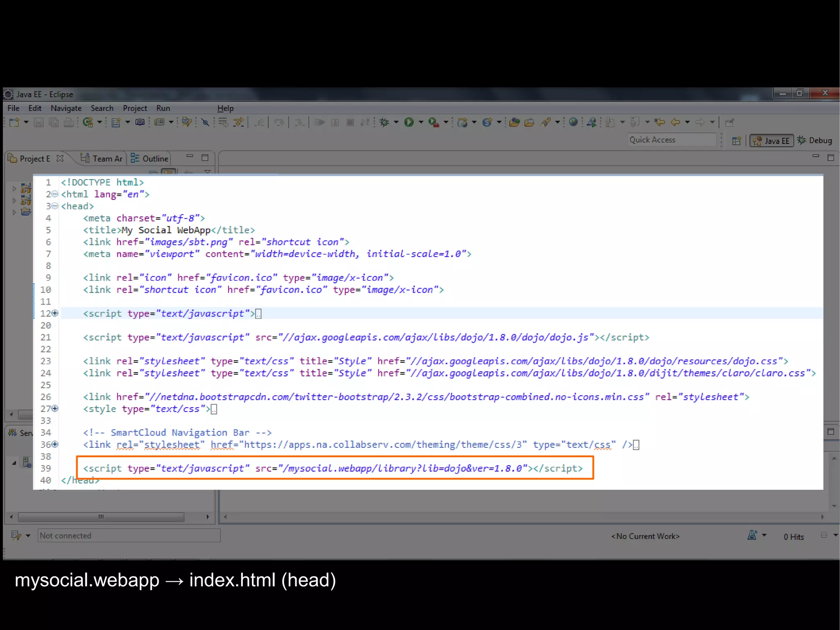Open the Help menu
The height and width of the screenshot is (630, 840).
(225, 108)
